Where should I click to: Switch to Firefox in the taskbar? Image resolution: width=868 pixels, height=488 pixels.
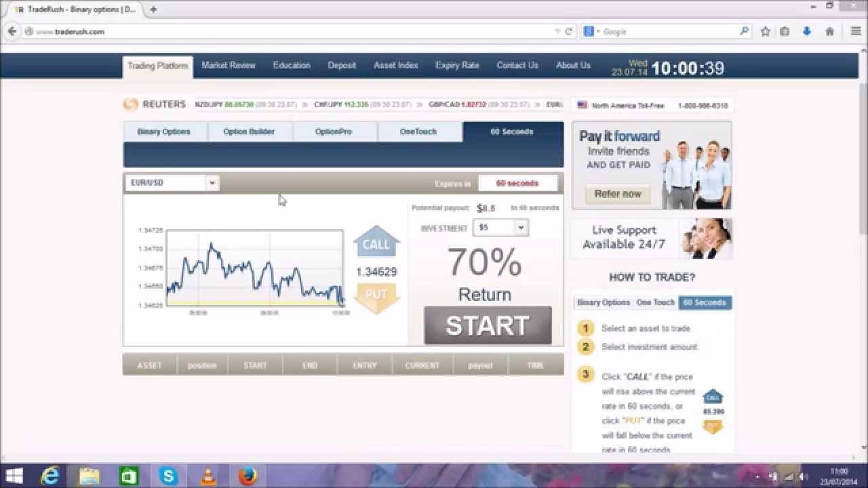[248, 476]
